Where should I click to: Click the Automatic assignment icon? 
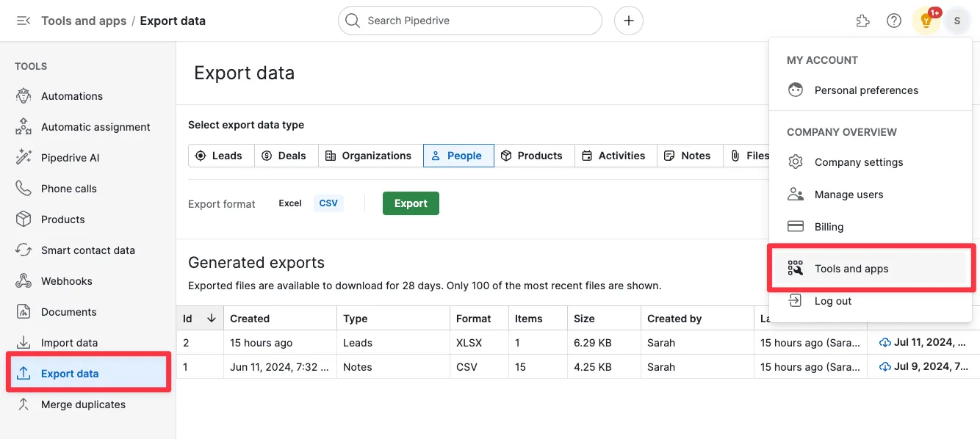click(x=24, y=127)
